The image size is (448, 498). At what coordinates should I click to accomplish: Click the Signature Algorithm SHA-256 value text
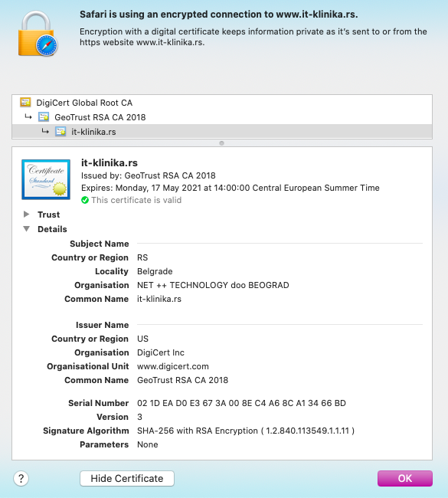246,431
